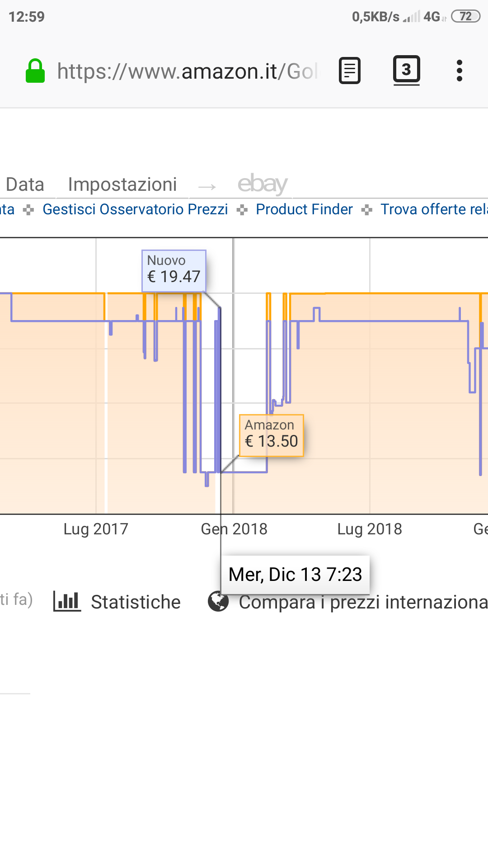Click the Lug 2017 axis label

(x=96, y=529)
